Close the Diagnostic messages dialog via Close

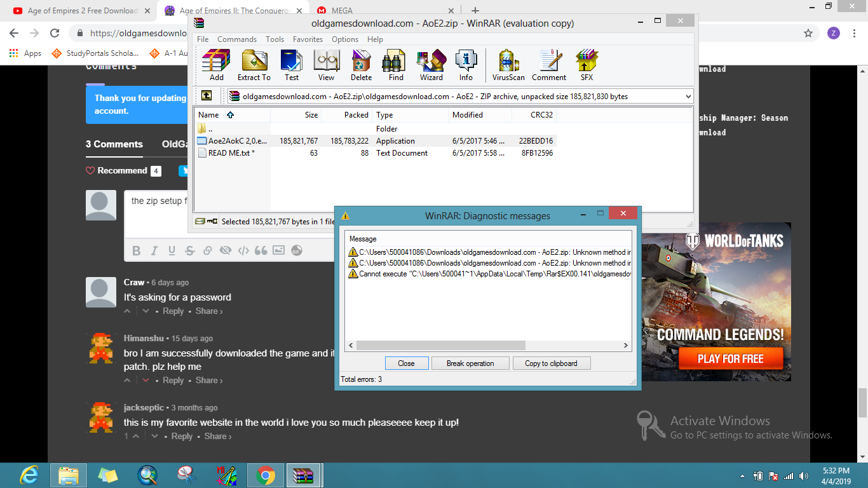pyautogui.click(x=406, y=363)
